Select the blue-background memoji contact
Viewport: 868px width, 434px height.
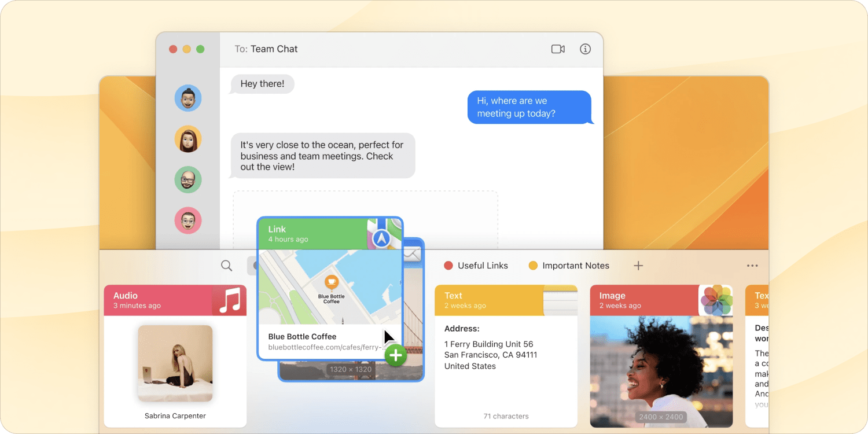(x=188, y=98)
